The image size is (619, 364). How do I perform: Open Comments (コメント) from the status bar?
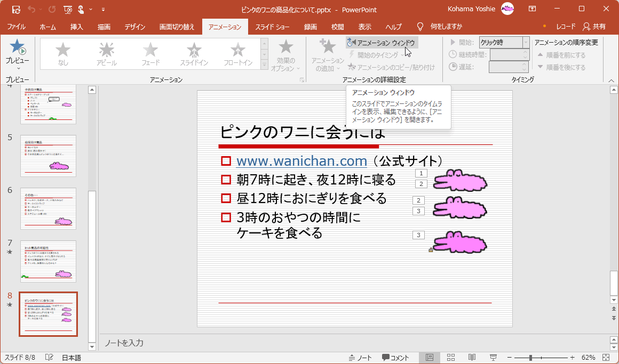pos(390,357)
